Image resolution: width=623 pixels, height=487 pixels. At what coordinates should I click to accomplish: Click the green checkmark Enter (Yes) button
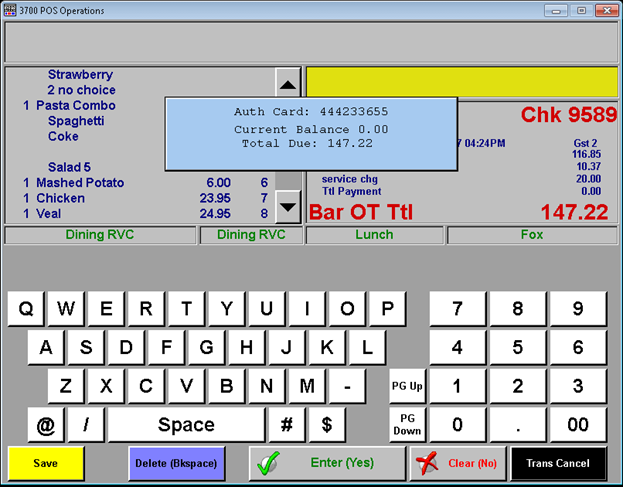(327, 464)
